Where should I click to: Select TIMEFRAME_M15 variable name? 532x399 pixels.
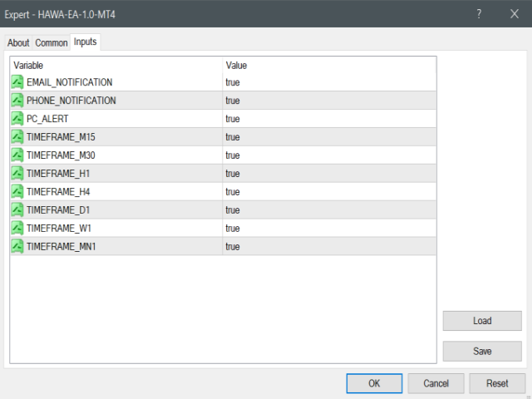[61, 137]
